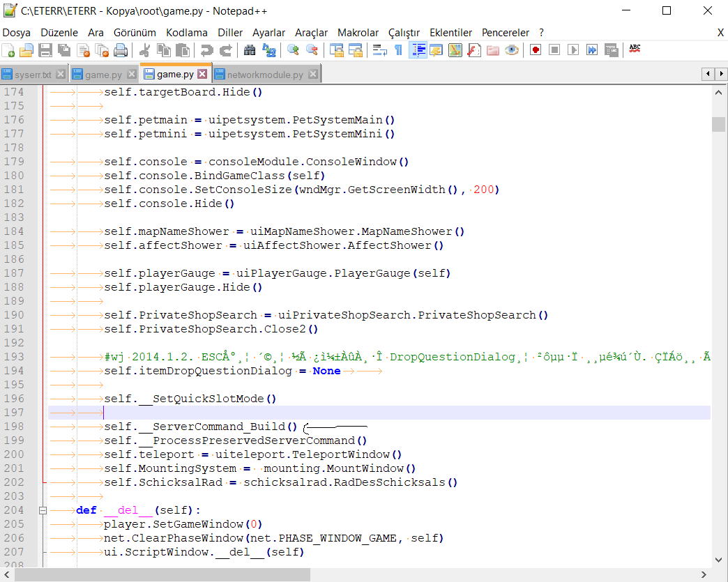728x582 pixels.
Task: Switch to the inactive game.py tab
Action: pyautogui.click(x=103, y=75)
